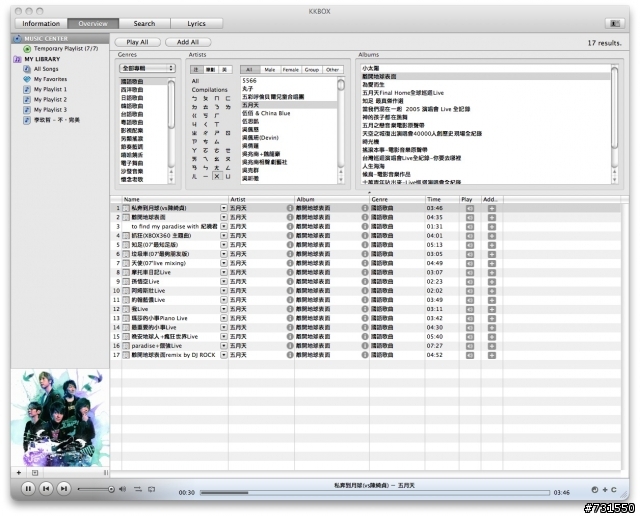Open row 3 song name dropdown arrow
This screenshot has width=640, height=516.
tap(224, 227)
